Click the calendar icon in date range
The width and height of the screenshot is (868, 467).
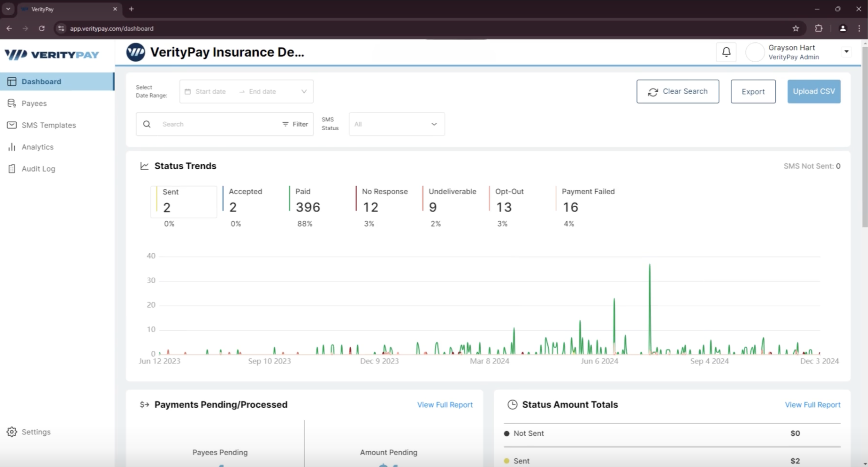pos(188,91)
